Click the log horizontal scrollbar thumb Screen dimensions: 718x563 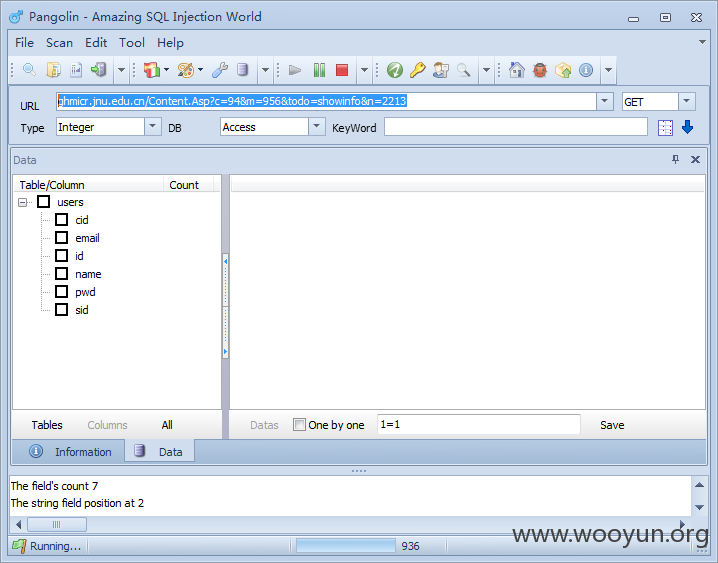57,524
